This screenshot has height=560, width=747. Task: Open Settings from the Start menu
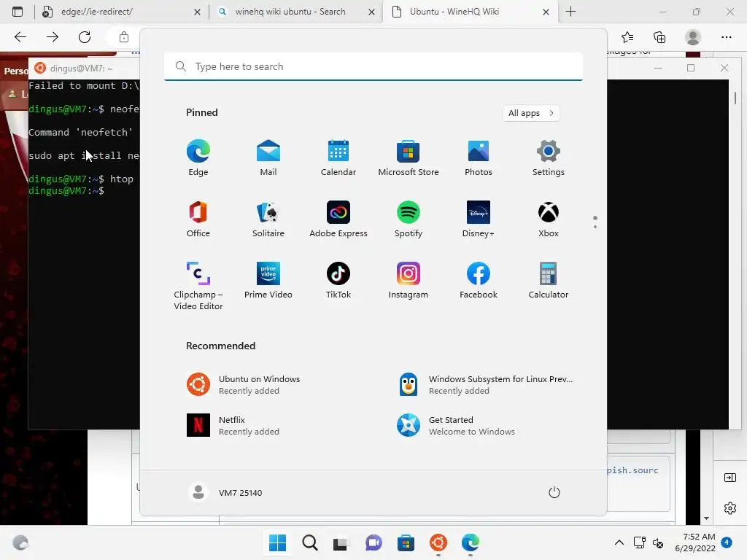[x=549, y=157]
